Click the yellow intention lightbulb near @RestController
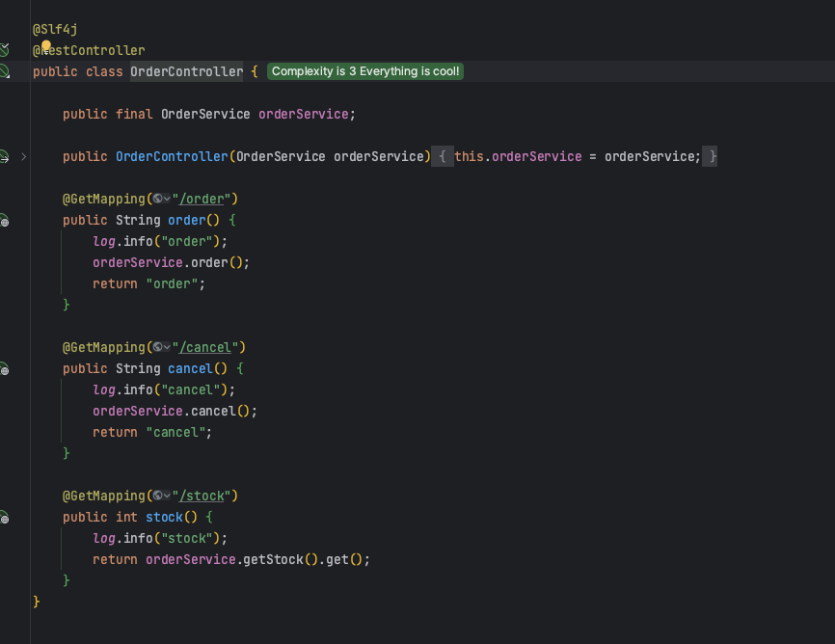This screenshot has width=835, height=644. pyautogui.click(x=46, y=46)
